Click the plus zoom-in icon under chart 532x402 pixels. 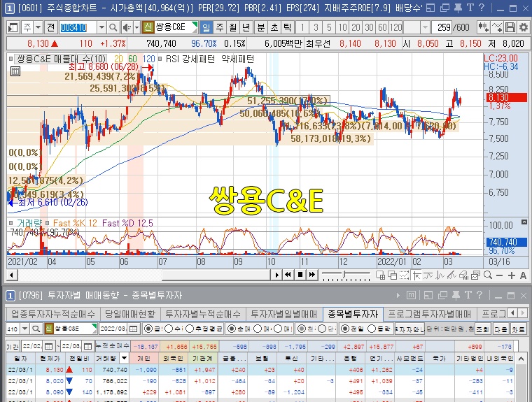coord(511,275)
